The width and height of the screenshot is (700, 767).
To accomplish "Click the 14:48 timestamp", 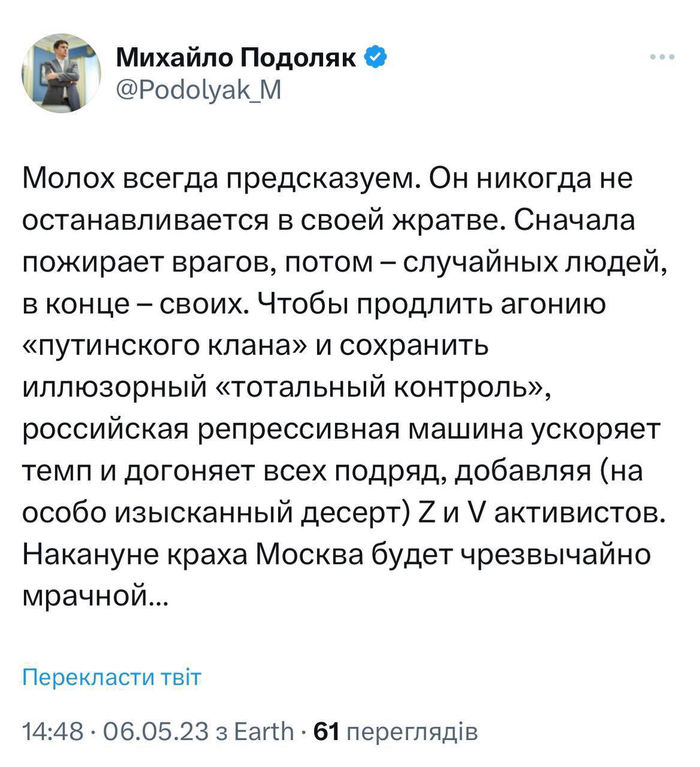I will [52, 732].
